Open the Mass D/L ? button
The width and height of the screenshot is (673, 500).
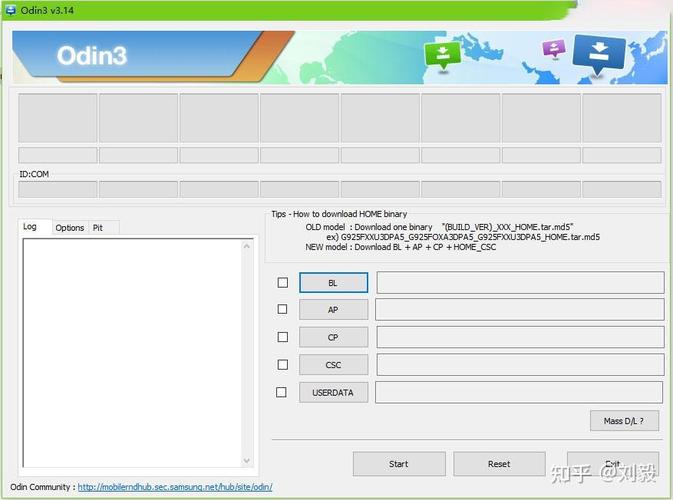pos(624,421)
